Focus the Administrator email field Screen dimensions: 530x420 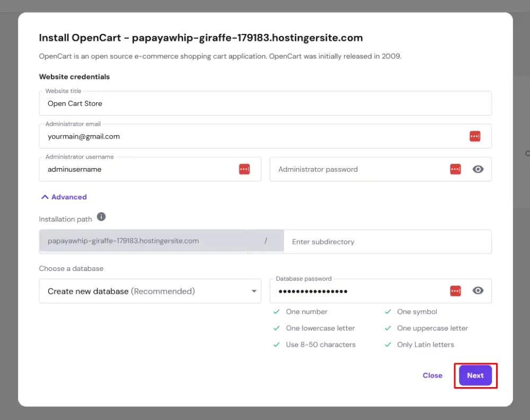pos(266,136)
